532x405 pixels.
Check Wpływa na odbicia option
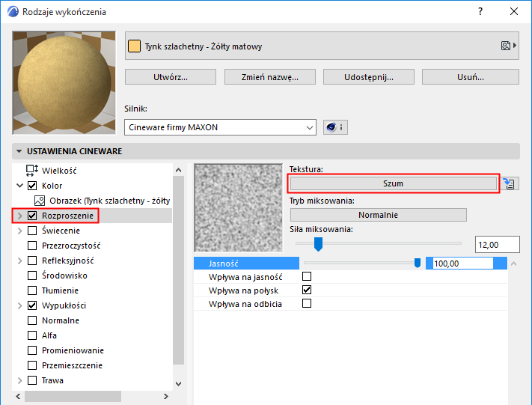307,303
